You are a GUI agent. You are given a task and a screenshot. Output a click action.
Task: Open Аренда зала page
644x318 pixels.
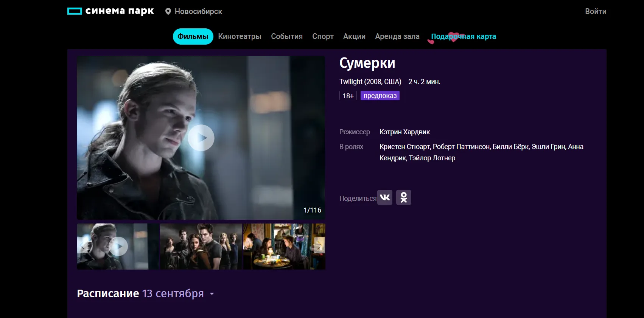pos(397,36)
